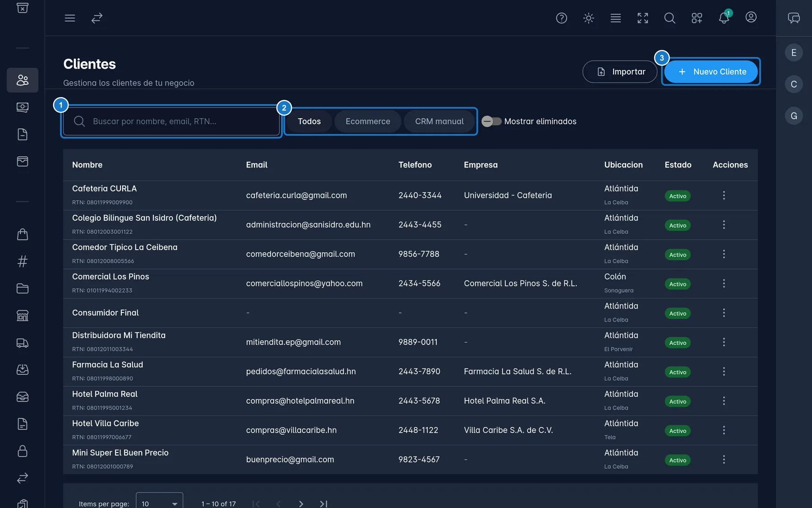812x508 pixels.
Task: Go to the next page of clients
Action: click(301, 503)
